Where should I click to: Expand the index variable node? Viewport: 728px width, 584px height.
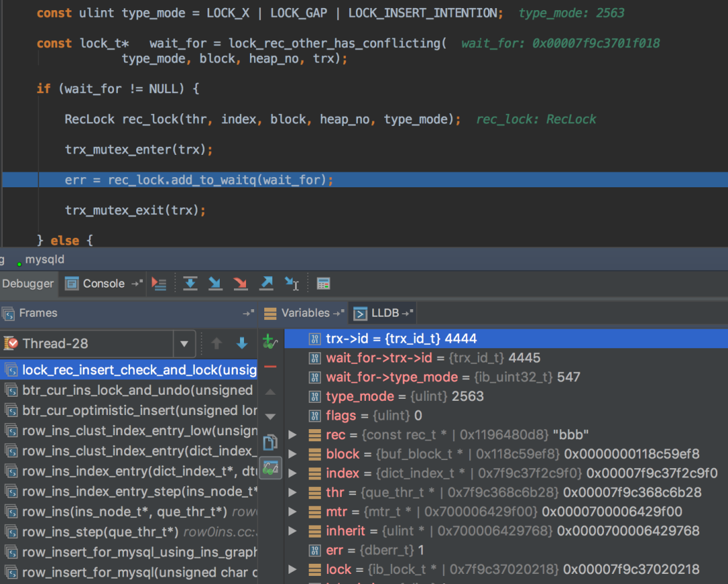click(x=293, y=473)
